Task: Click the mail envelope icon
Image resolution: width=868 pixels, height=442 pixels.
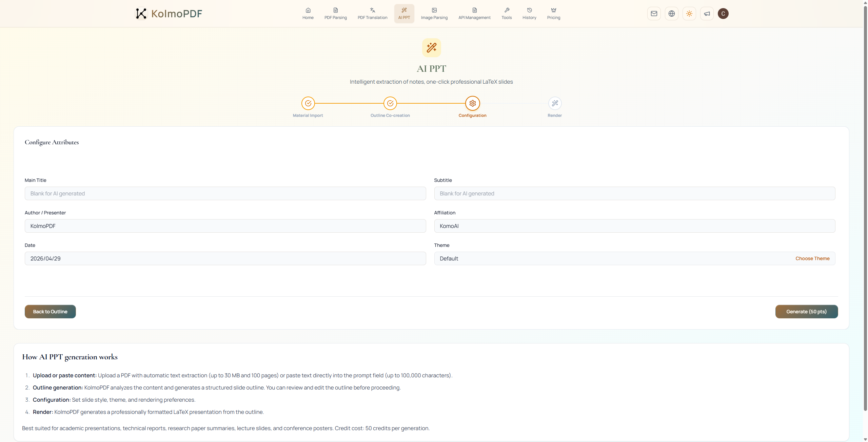Action: click(654, 14)
